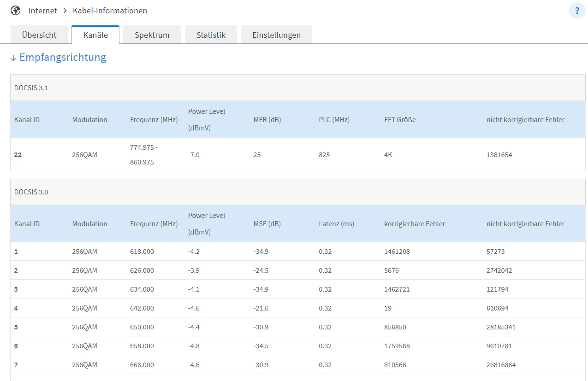Viewport: 588px width, 381px height.
Task: Open the Einstellungen tab
Action: (276, 35)
